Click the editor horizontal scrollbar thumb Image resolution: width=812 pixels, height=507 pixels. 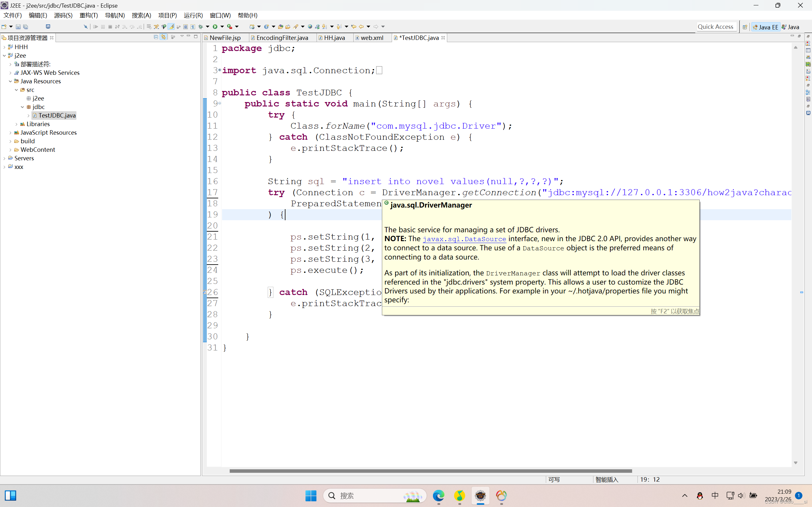pos(430,471)
